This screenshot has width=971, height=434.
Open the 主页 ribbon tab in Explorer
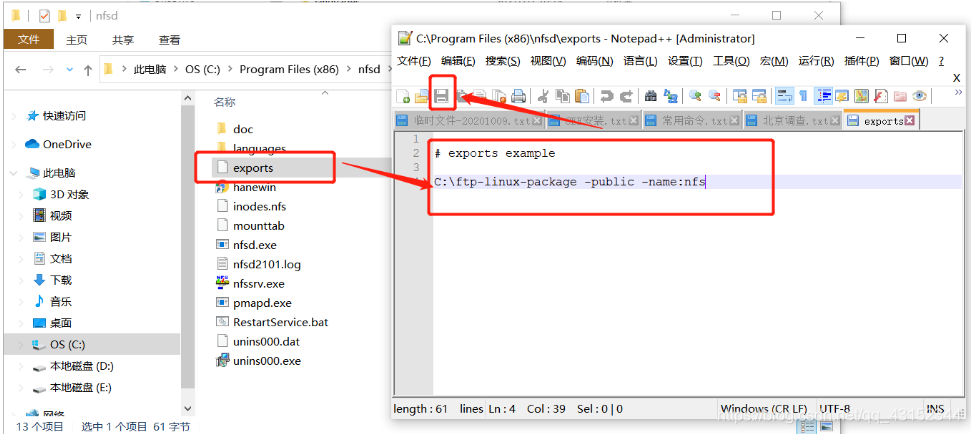[77, 40]
